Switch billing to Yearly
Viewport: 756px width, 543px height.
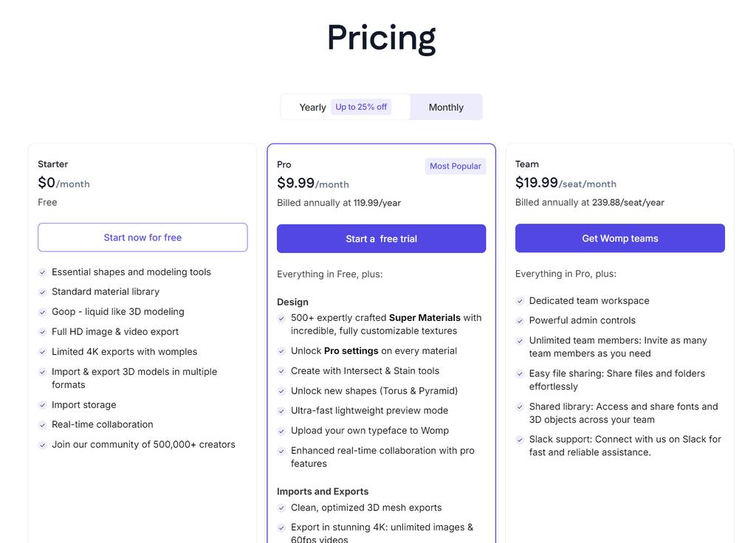[312, 108]
